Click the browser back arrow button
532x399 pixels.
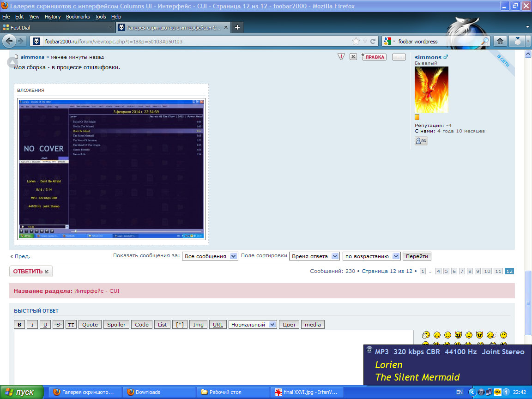(10, 41)
